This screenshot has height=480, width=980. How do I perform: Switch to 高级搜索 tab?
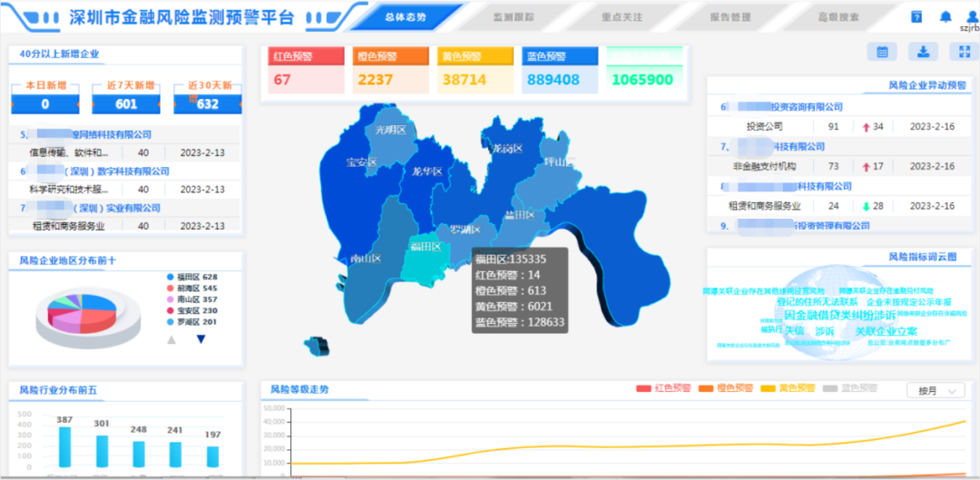(838, 17)
